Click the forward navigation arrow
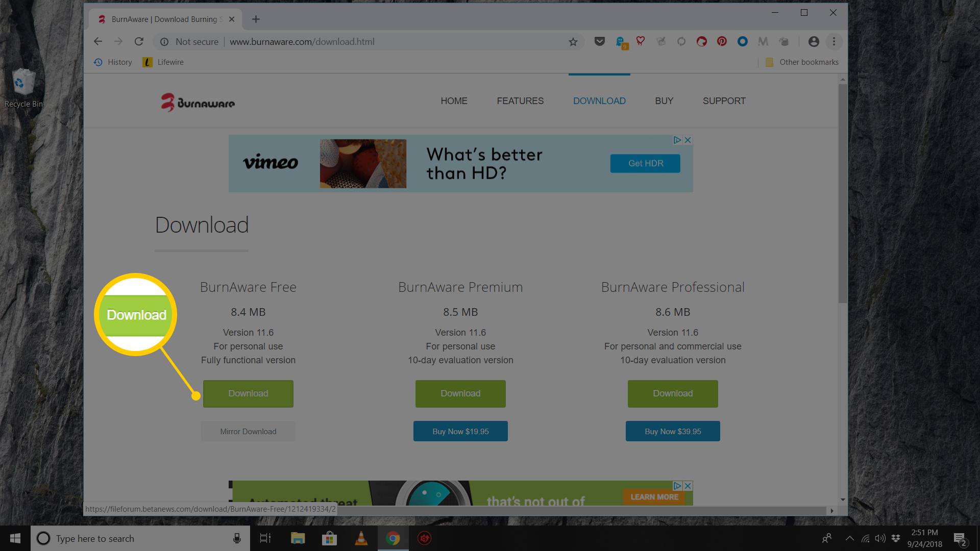Image resolution: width=980 pixels, height=551 pixels. pyautogui.click(x=118, y=41)
